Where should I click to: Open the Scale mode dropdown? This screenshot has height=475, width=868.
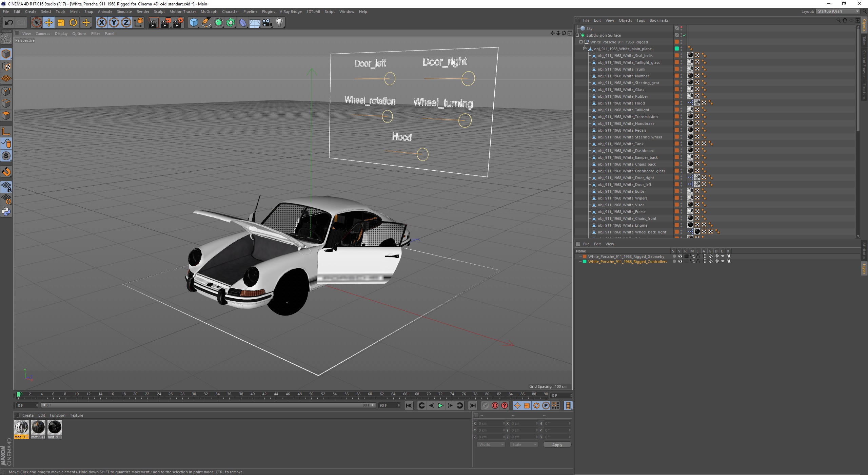[524, 444]
